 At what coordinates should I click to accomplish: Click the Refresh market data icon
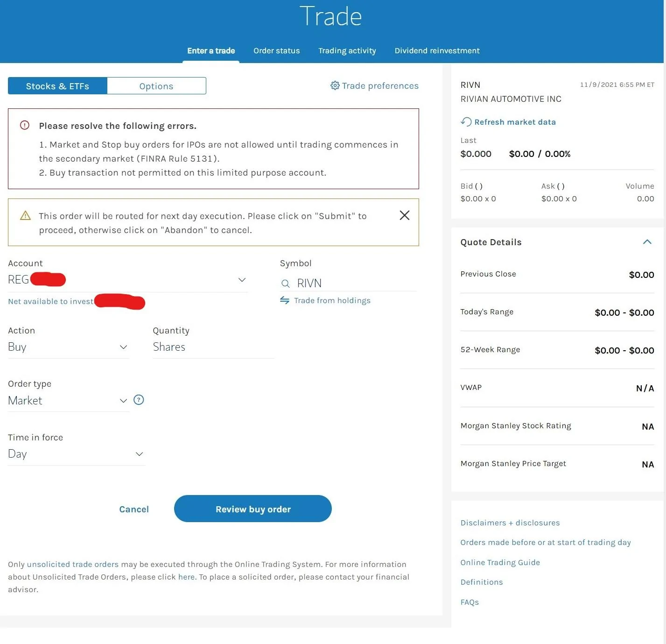coord(466,122)
